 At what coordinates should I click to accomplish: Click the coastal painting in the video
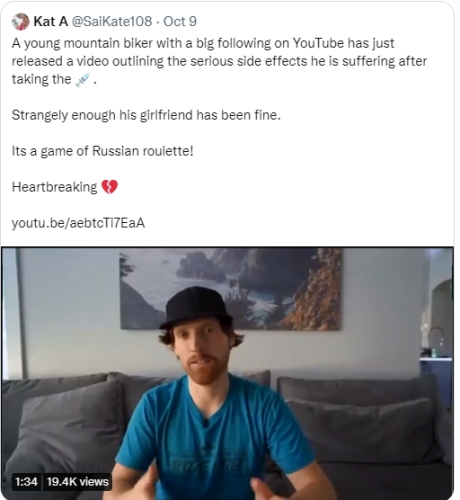click(x=231, y=289)
